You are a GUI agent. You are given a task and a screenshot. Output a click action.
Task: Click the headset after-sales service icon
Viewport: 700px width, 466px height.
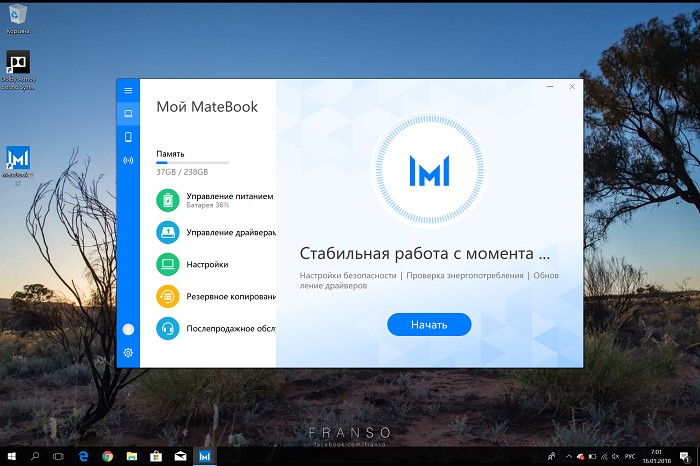[x=168, y=329]
